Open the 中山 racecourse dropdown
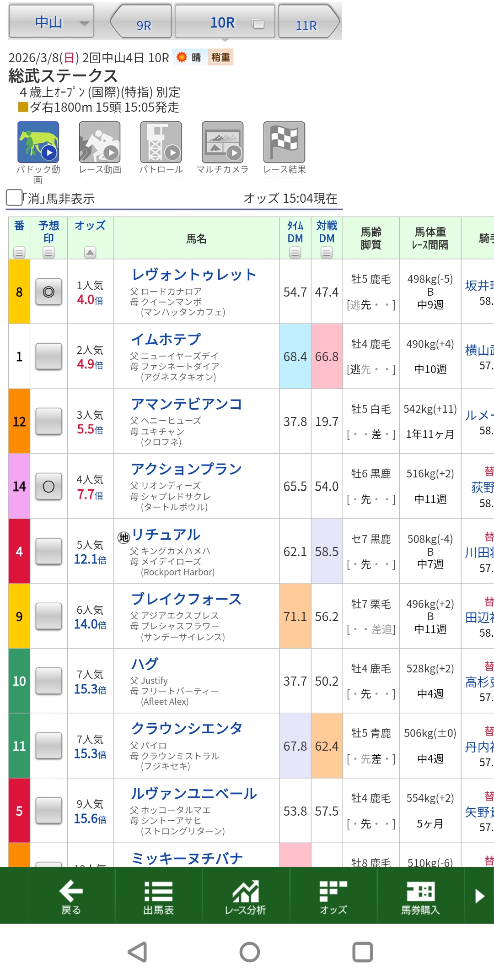 tap(51, 22)
